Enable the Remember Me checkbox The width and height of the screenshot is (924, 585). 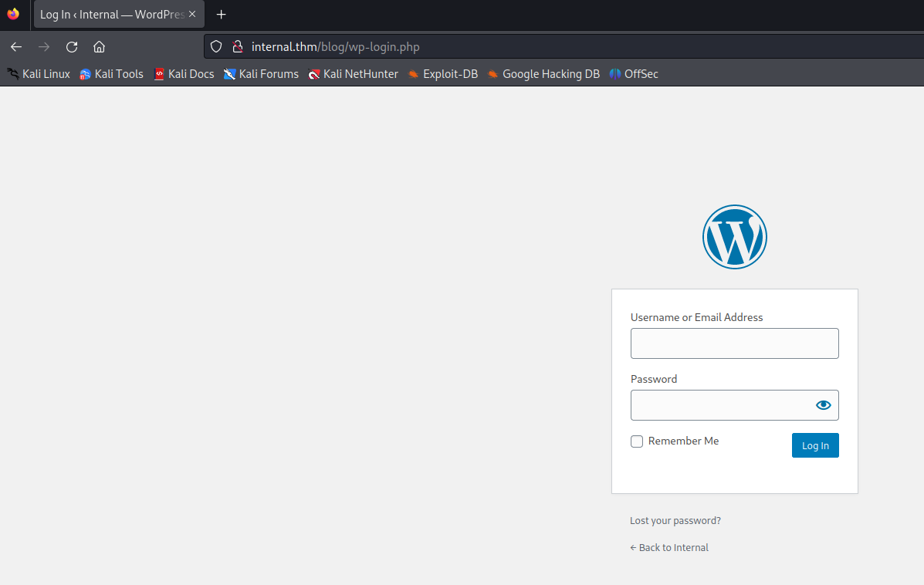636,441
